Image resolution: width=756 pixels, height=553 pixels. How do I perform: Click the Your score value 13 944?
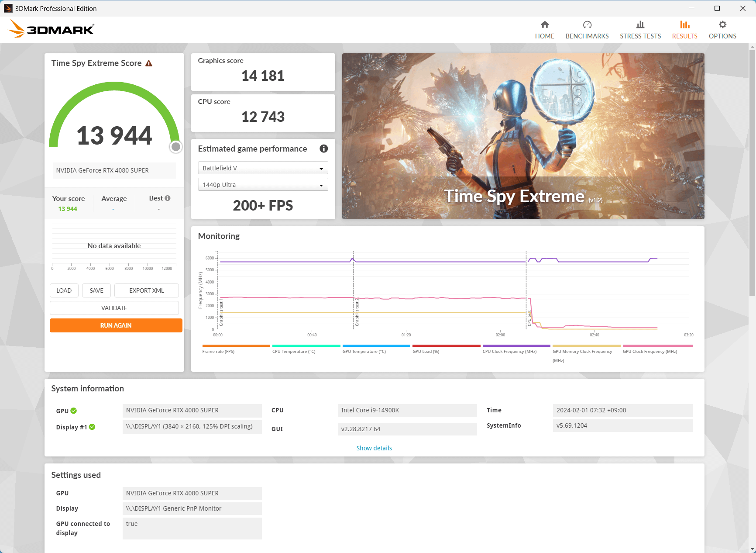click(68, 209)
